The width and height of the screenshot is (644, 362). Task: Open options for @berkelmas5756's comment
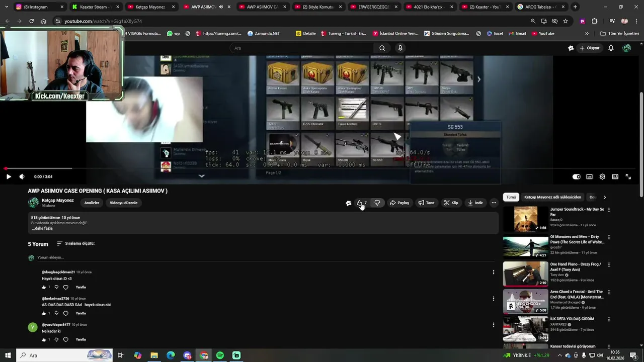493,298
